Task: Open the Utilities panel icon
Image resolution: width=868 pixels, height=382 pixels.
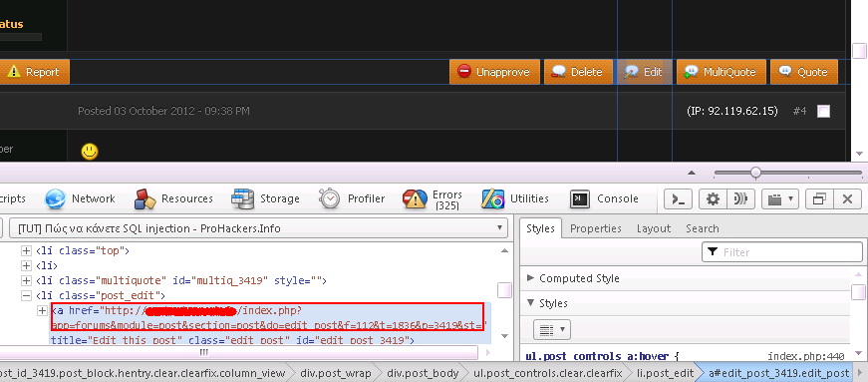Action: point(492,198)
